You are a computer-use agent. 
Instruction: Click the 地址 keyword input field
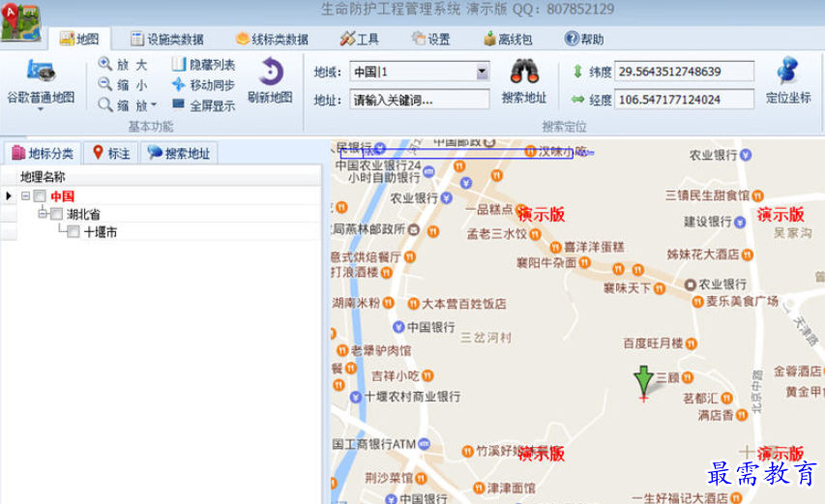[420, 100]
